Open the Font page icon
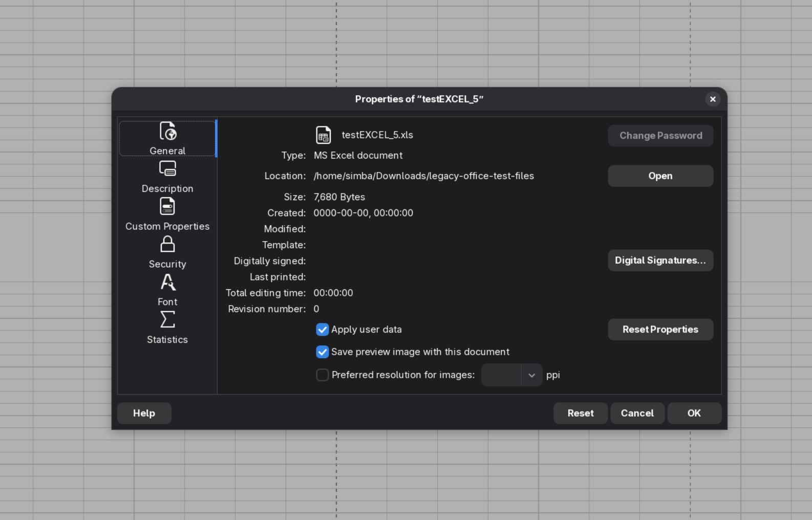812x520 pixels. 167,282
